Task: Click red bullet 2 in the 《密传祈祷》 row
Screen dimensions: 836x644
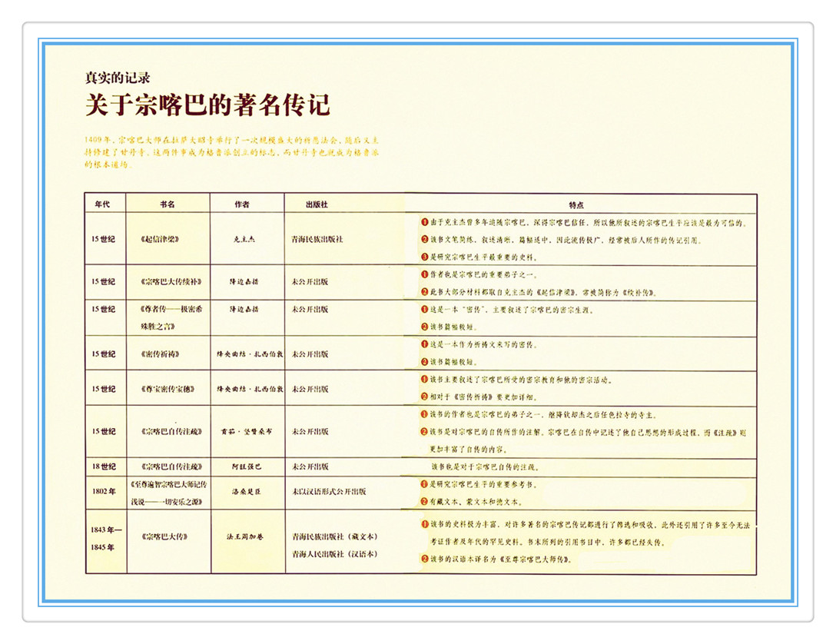Action: click(423, 361)
